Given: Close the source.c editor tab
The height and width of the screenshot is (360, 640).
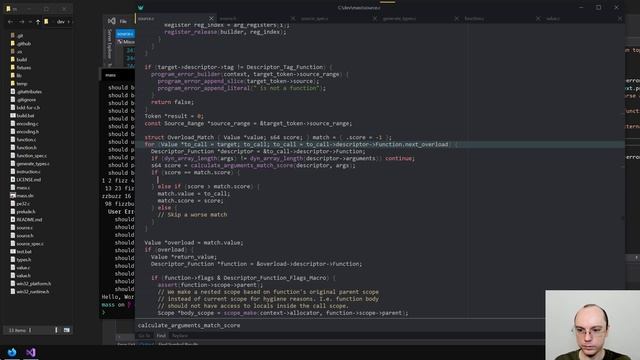Looking at the screenshot, I should 211,18.
